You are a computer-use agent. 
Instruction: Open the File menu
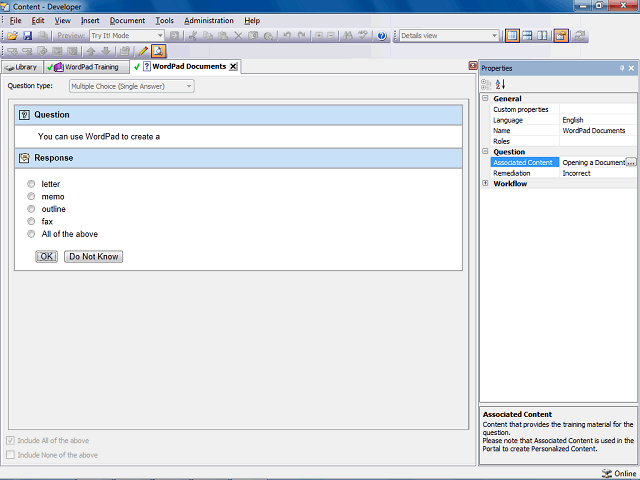(x=16, y=20)
